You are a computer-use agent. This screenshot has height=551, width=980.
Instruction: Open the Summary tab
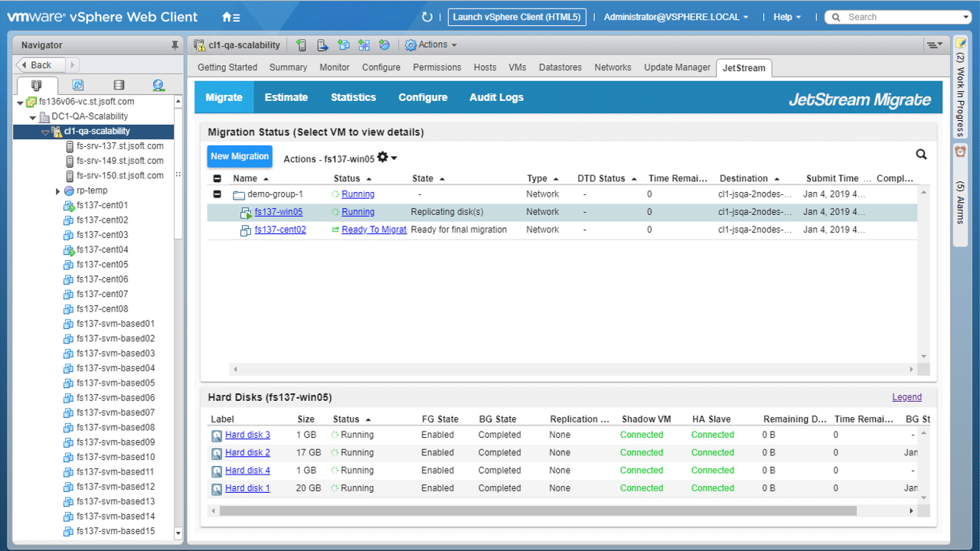(288, 67)
